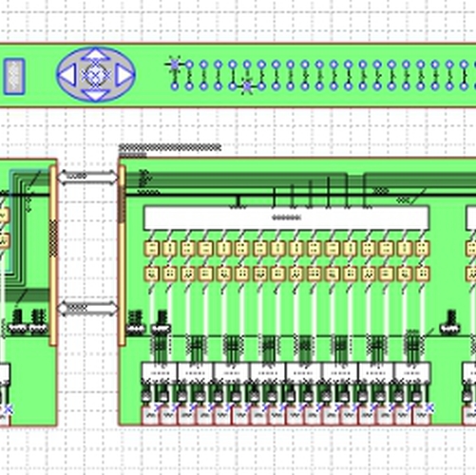Click the first white box in the bottom row
This screenshot has width=476, height=475.
coord(160,372)
